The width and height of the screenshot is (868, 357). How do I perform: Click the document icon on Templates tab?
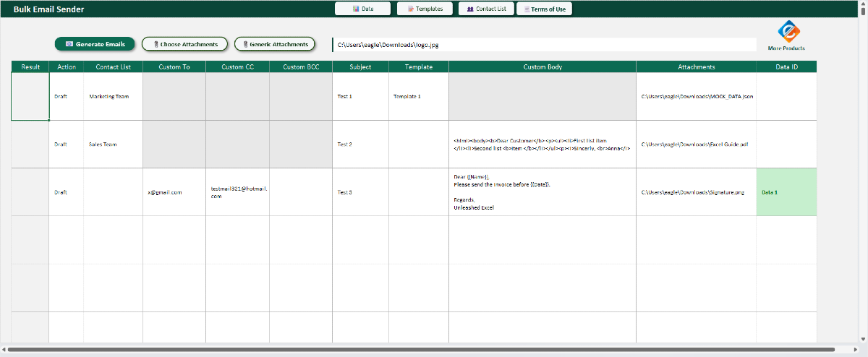pos(411,9)
